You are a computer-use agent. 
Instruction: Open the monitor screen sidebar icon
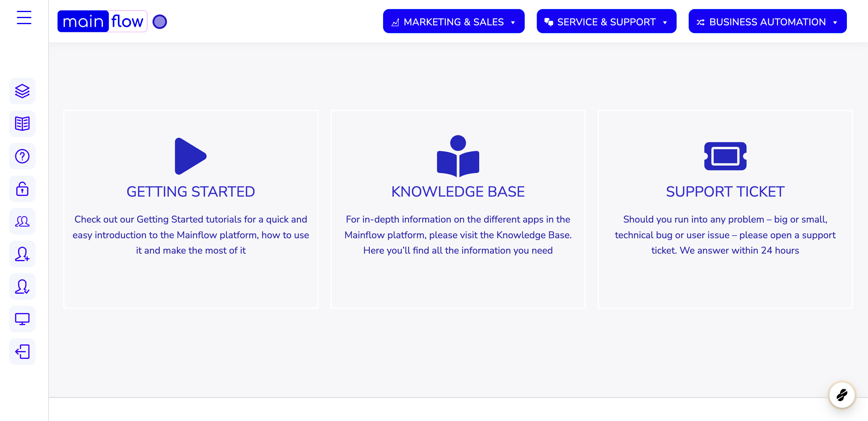click(22, 319)
